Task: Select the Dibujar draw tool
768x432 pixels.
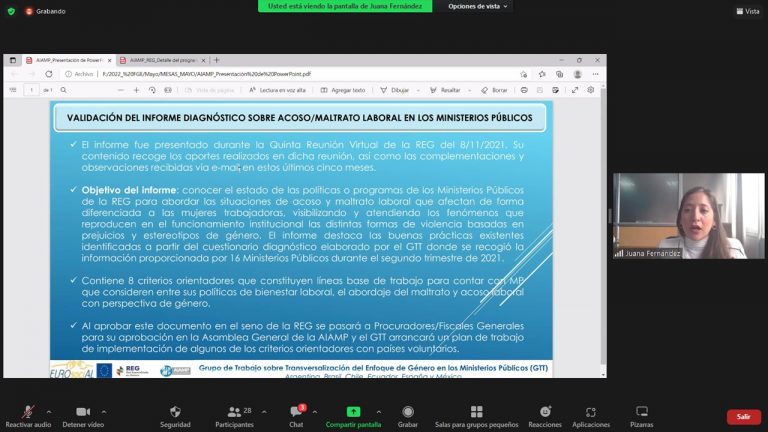Action: pyautogui.click(x=395, y=90)
